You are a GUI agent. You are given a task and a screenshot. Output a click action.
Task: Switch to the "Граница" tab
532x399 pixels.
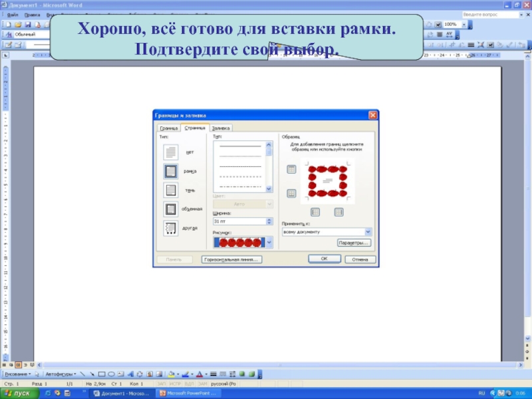coord(169,128)
